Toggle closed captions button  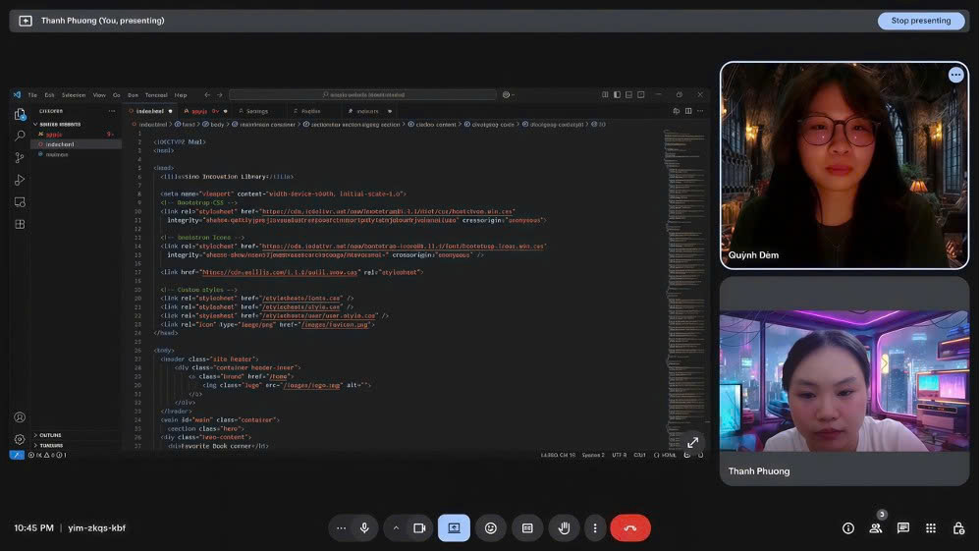[527, 528]
